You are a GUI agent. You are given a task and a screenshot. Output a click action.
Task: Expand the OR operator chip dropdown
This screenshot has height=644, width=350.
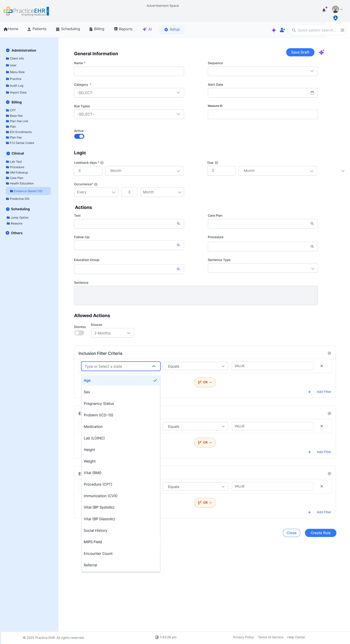point(205,382)
